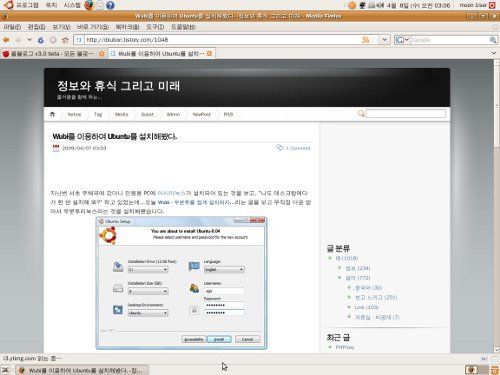Click the orange RSS feed icon in address bar
Image resolution: width=500 pixels, height=375 pixels.
tap(366, 40)
